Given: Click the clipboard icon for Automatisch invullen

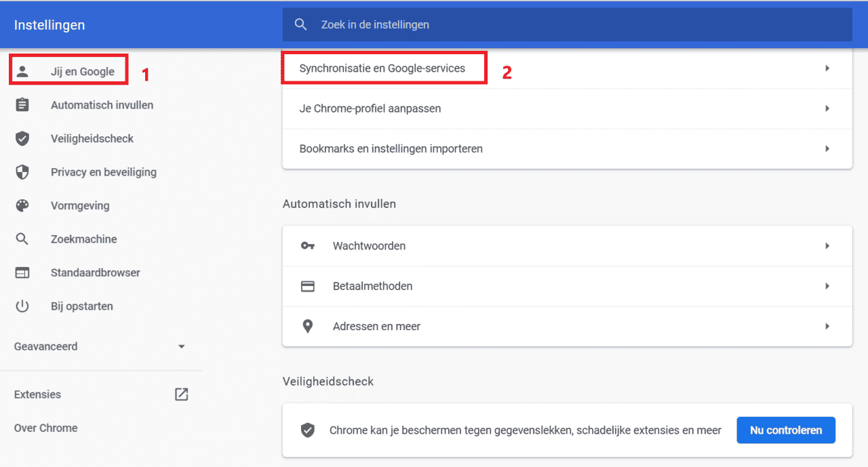Looking at the screenshot, I should click(22, 105).
